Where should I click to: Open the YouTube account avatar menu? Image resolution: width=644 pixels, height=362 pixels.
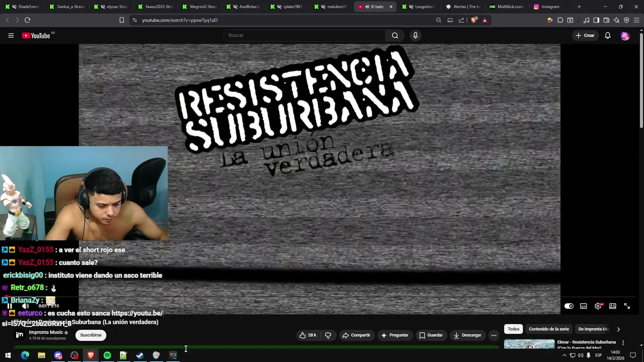[x=625, y=35]
